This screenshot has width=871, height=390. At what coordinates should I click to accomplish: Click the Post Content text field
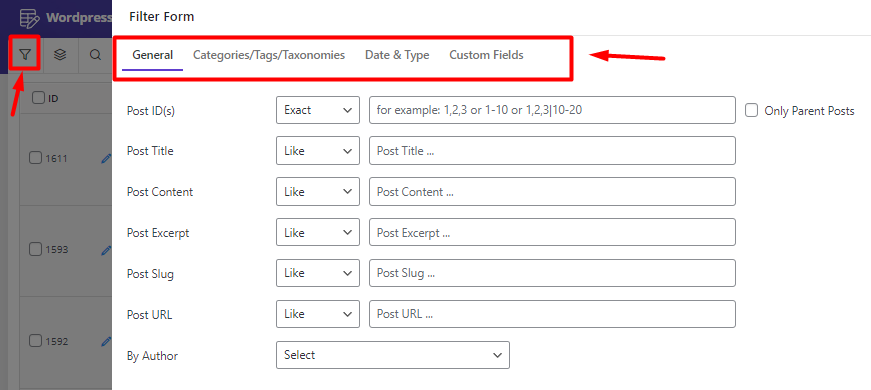552,192
